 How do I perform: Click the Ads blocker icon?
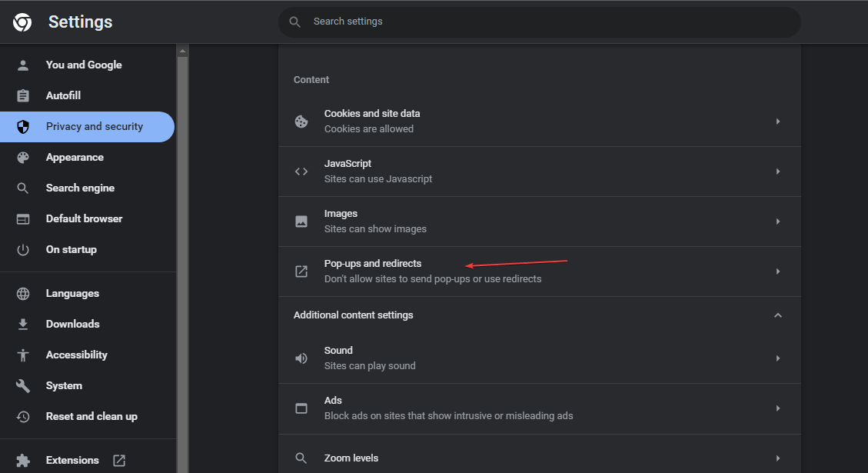coord(301,408)
